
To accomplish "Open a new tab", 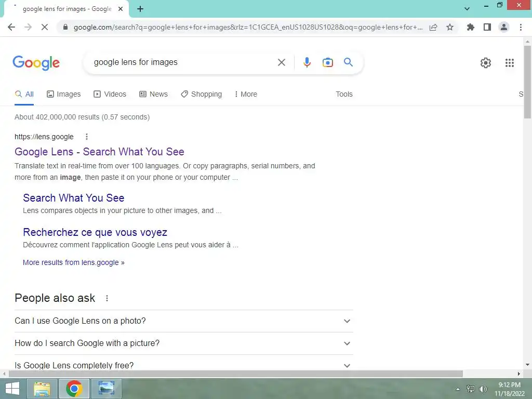I will (x=140, y=9).
